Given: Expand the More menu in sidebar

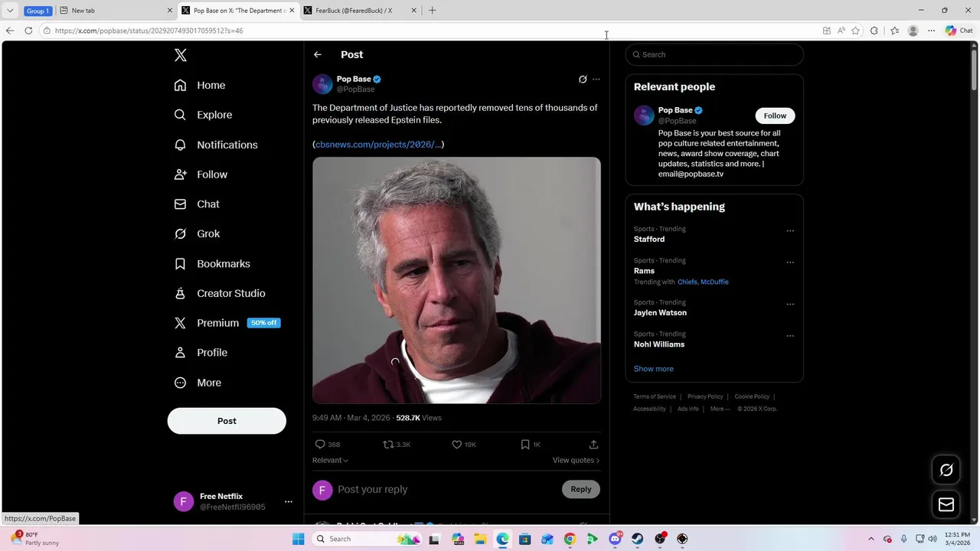Looking at the screenshot, I should pos(198,383).
